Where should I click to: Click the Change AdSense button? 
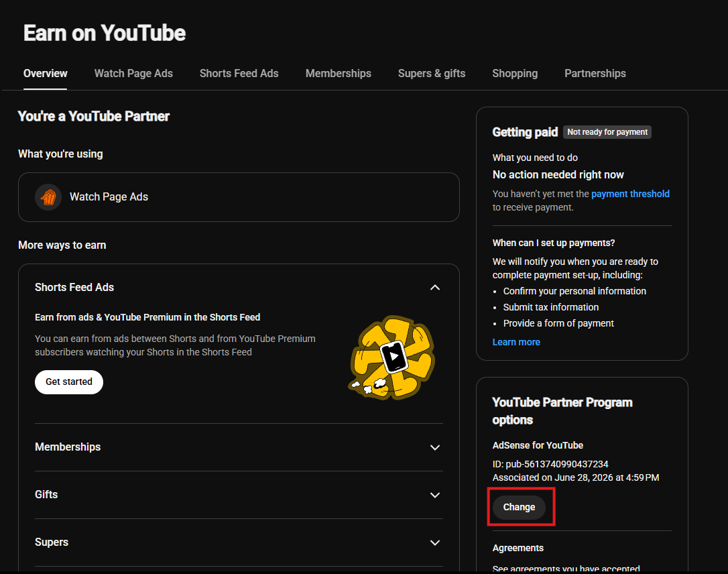519,507
